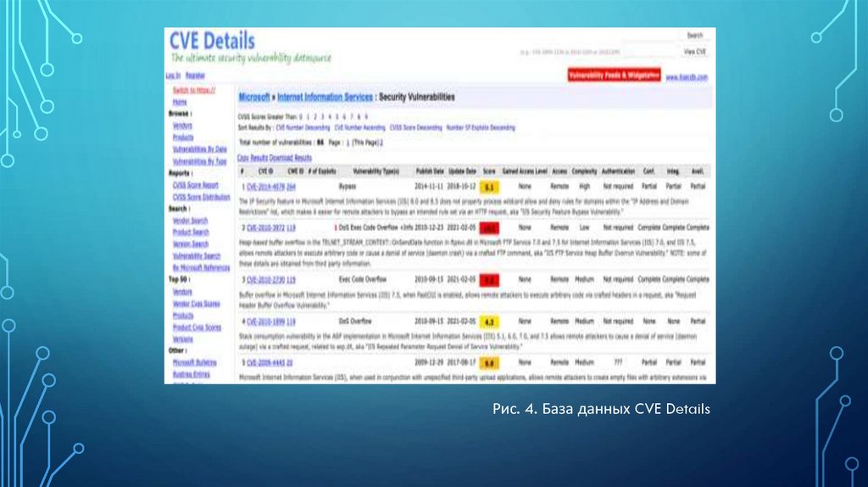Open the CVE-2010-1899 entry link
This screenshot has width=868, height=487.
point(265,322)
